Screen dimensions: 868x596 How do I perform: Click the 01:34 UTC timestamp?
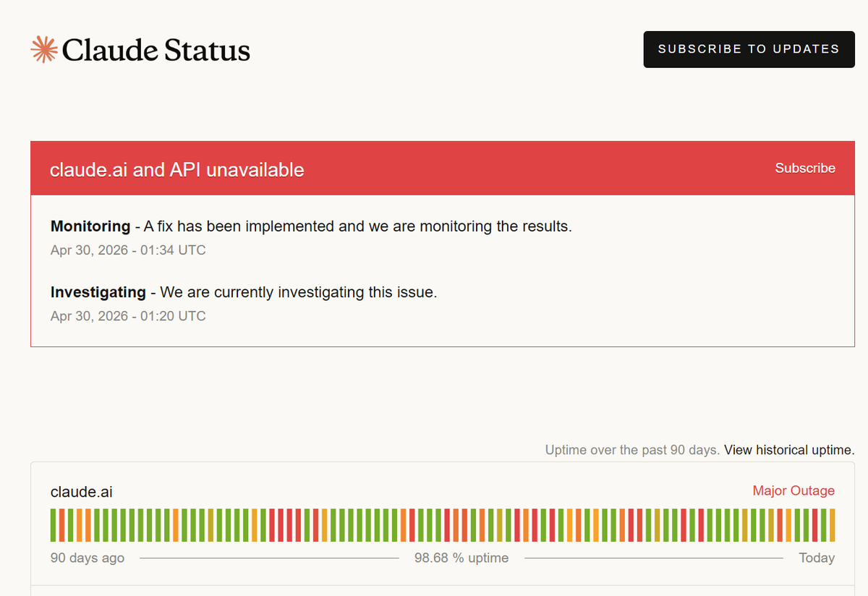coord(128,250)
